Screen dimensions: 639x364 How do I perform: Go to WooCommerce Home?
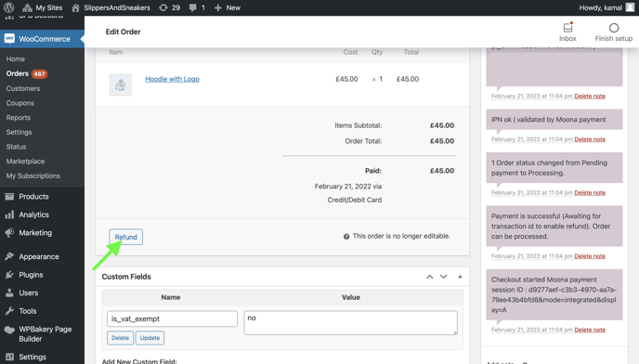pyautogui.click(x=16, y=59)
